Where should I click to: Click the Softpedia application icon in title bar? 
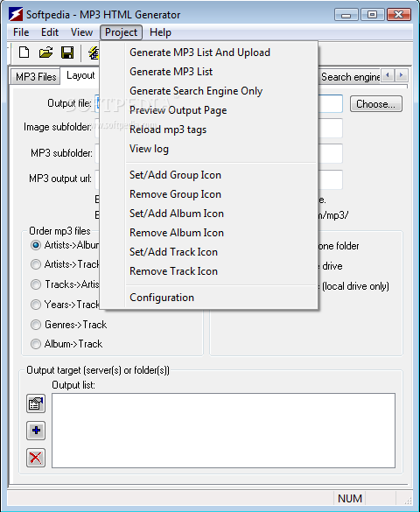(x=16, y=15)
